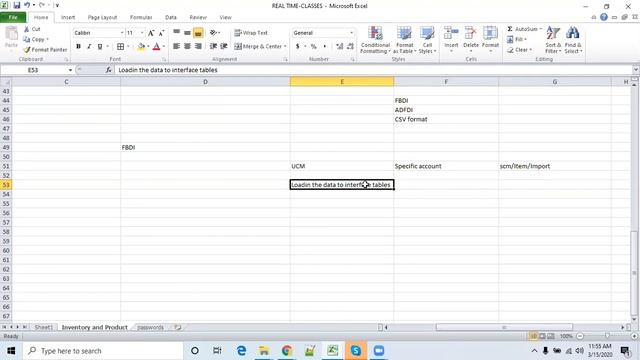Apply Percent Style format
The height and width of the screenshot is (360, 640).
click(x=313, y=47)
